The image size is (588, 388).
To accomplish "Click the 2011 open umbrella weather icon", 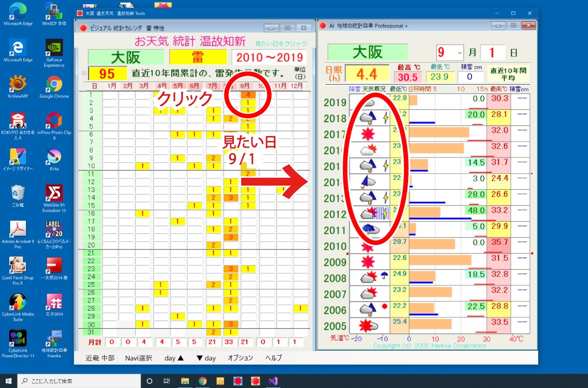I will pos(368,228).
